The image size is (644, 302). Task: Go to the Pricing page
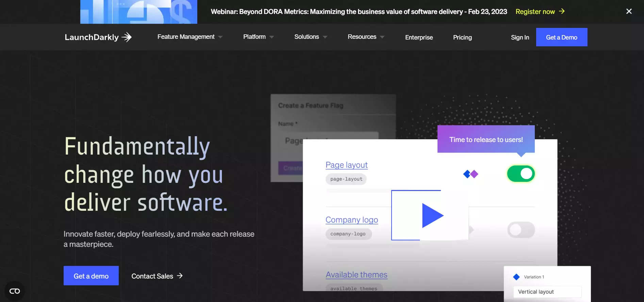[x=462, y=37]
